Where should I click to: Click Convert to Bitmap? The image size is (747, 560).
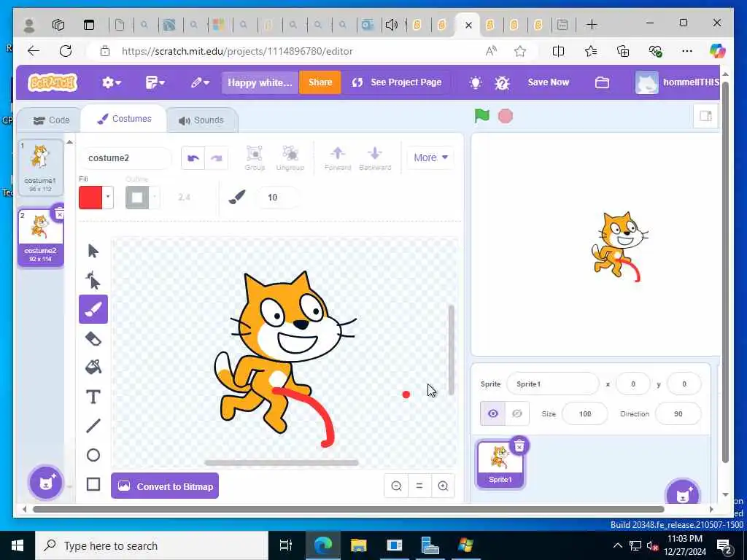[x=165, y=486]
